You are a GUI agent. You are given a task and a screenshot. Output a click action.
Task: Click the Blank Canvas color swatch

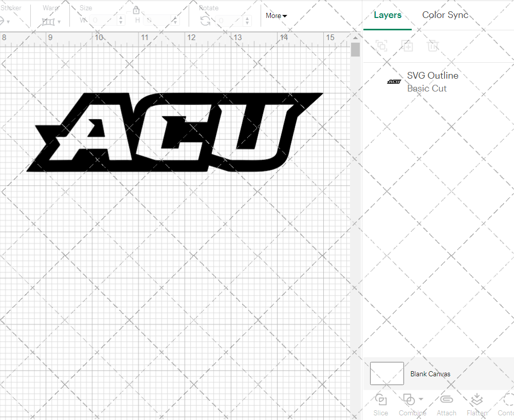387,373
